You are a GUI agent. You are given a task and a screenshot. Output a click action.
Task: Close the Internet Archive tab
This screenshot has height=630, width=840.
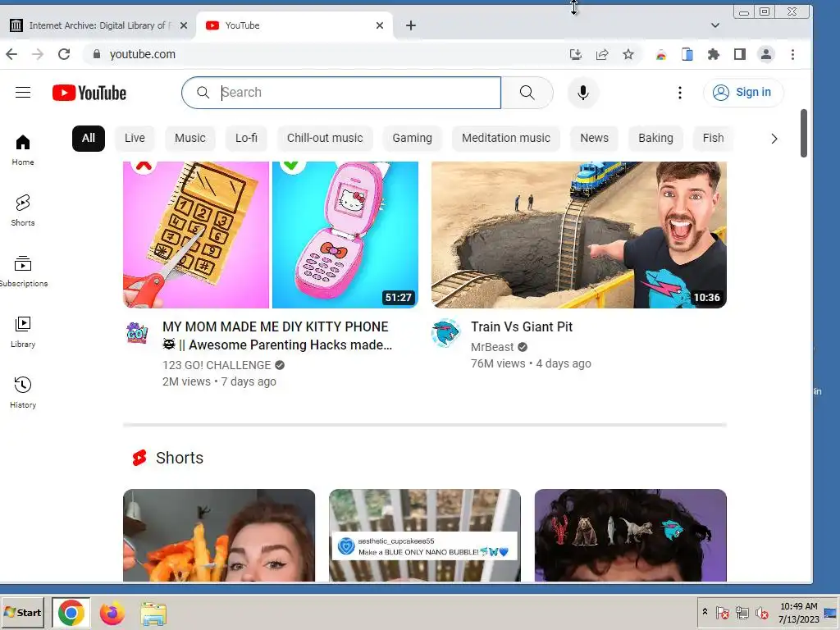pyautogui.click(x=184, y=25)
